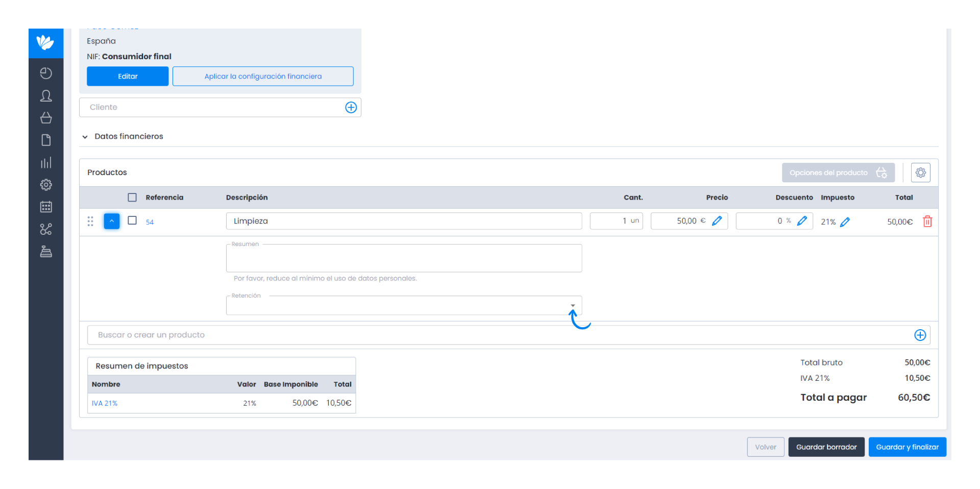Screen dimensions: 980x489
Task: Open the calendar icon in sidebar
Action: pos(46,207)
